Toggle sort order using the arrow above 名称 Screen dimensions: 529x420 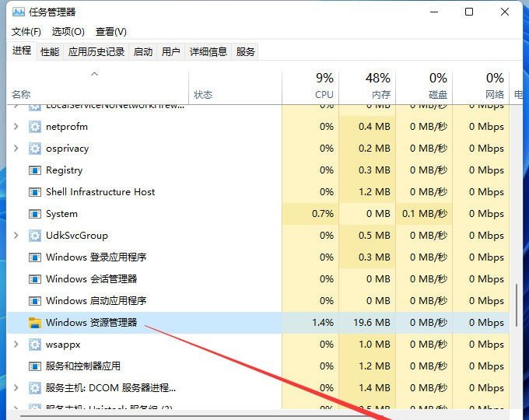coord(95,74)
